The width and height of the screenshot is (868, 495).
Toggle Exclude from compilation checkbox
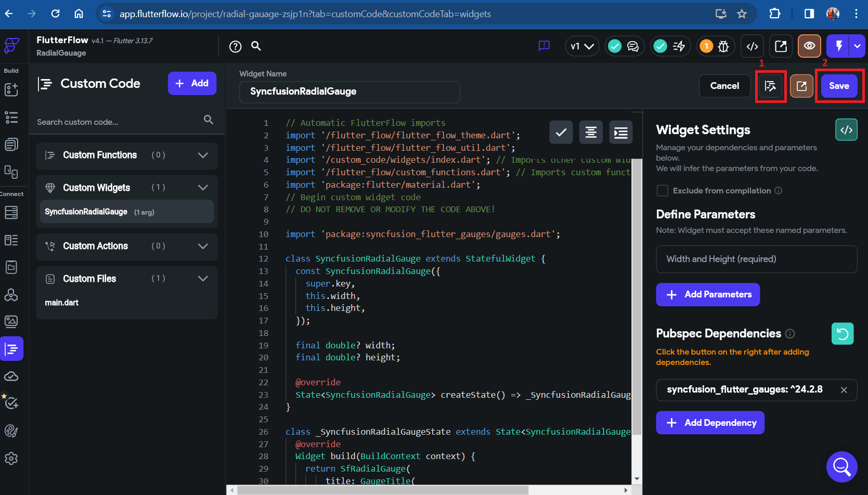click(x=662, y=190)
